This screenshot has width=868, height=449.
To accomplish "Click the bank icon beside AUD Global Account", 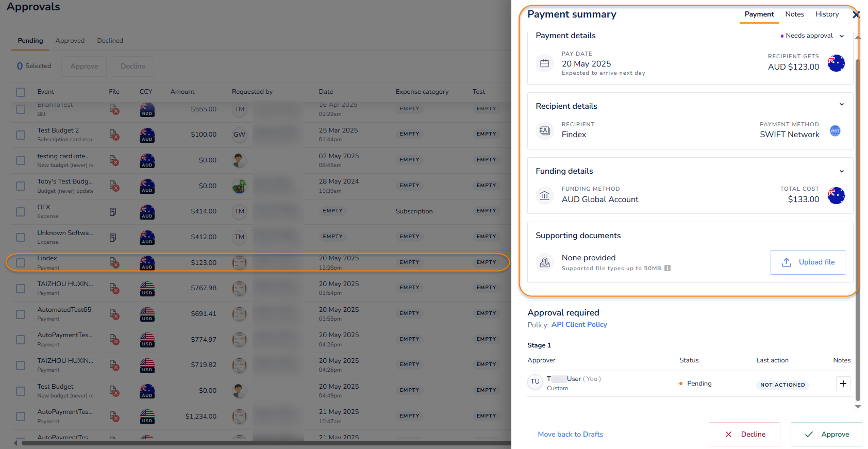I will pyautogui.click(x=544, y=196).
